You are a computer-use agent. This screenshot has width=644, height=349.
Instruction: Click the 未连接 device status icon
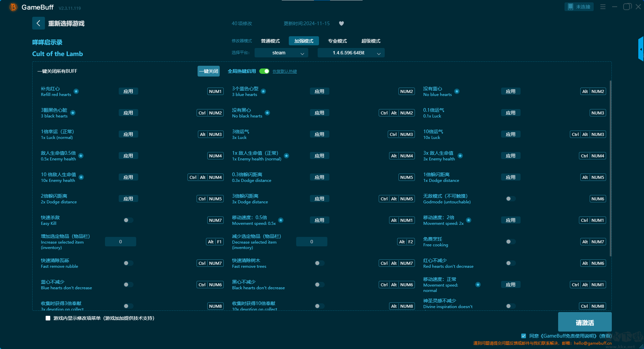click(579, 7)
